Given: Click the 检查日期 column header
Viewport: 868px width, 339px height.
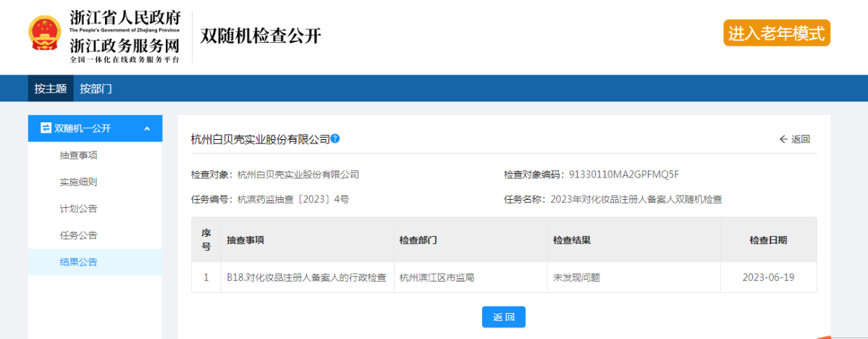Looking at the screenshot, I should (768, 240).
